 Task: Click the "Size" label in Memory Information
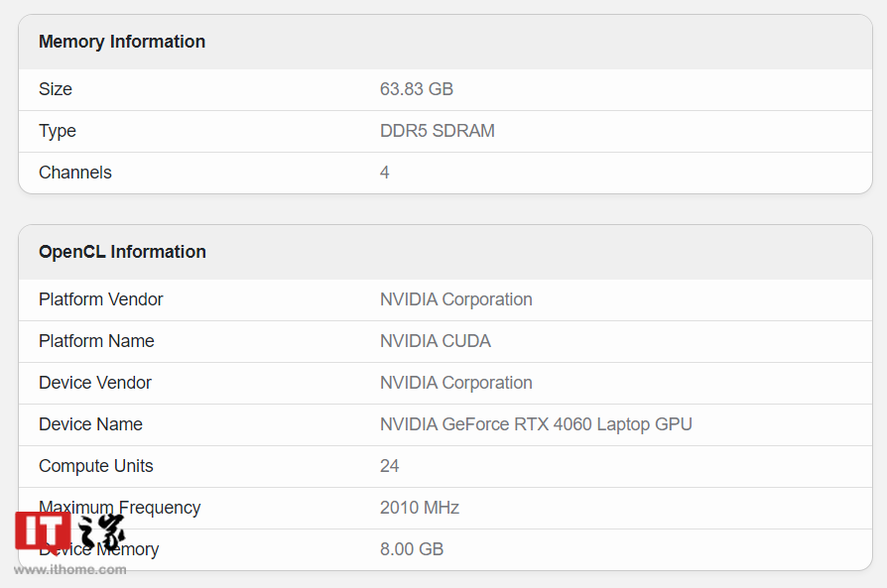pos(56,89)
